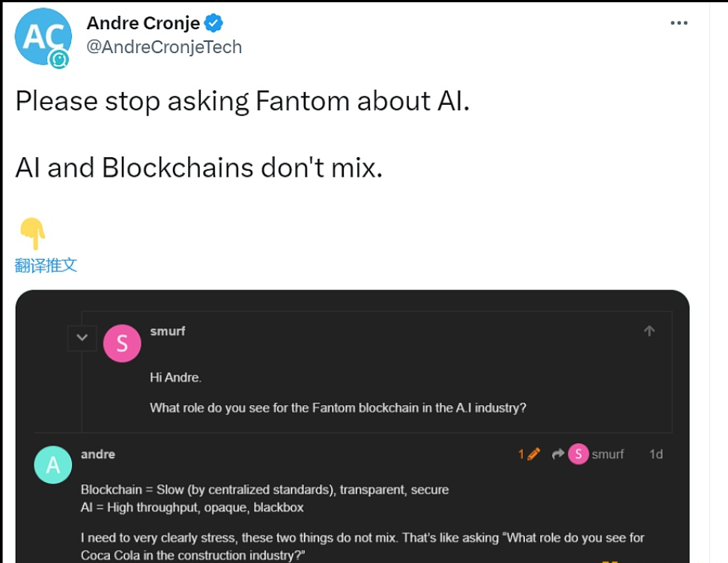
Task: Open the tweet's three-dot more menu
Action: 679,23
